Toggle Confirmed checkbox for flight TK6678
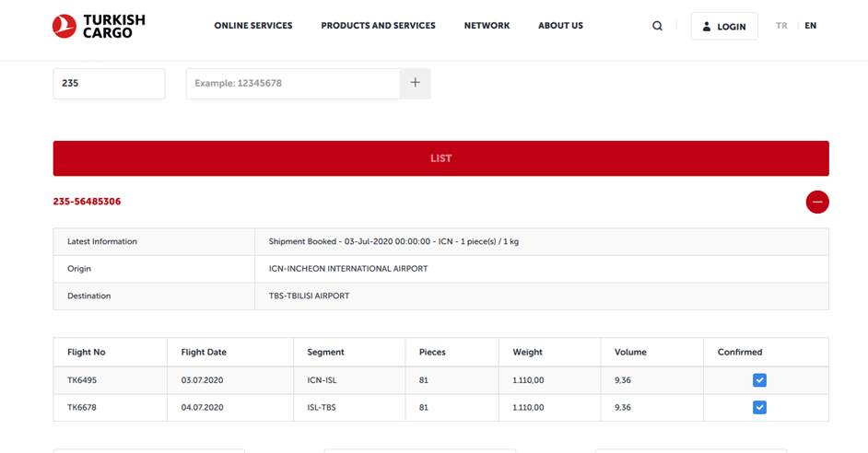 pos(758,407)
